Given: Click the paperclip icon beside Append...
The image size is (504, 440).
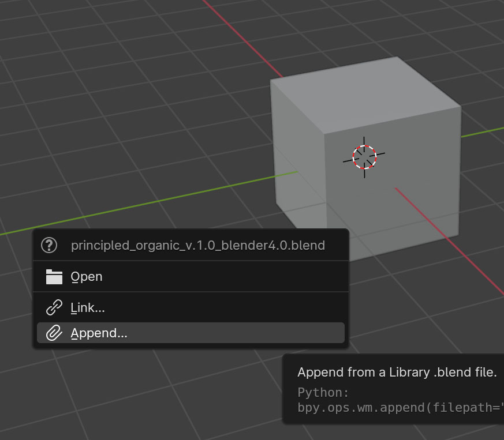Looking at the screenshot, I should [x=54, y=333].
